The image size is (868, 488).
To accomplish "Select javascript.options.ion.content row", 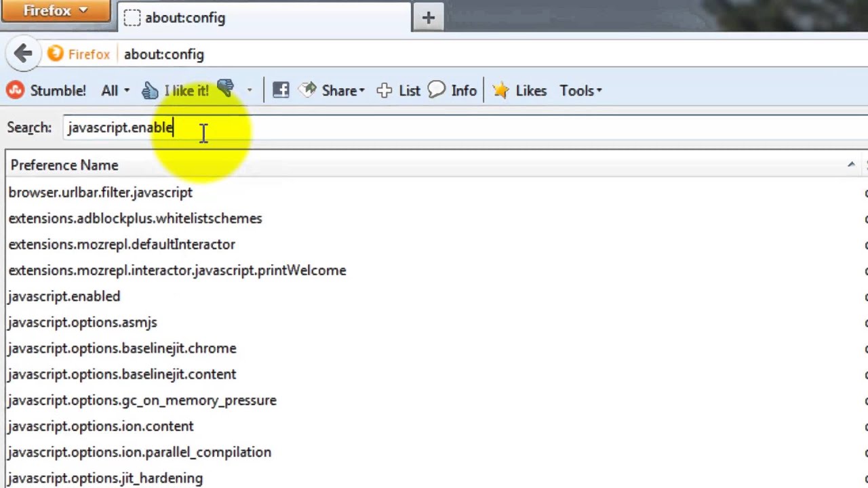I will point(434,426).
